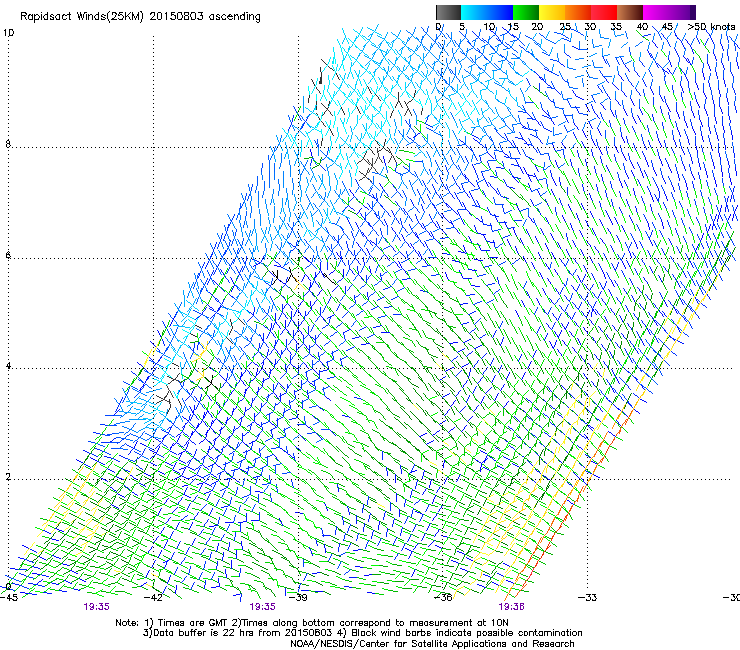Click the legend label '40'
740x650 pixels.
click(642, 27)
